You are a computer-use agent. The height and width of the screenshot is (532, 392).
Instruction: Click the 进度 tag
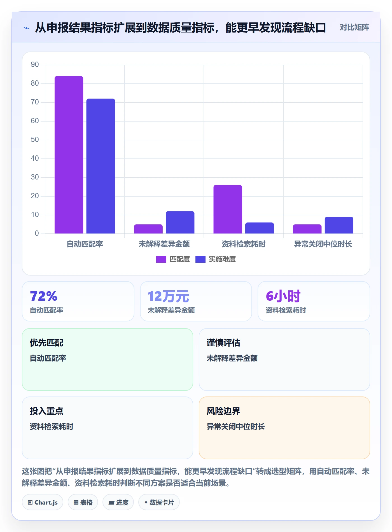click(x=118, y=502)
